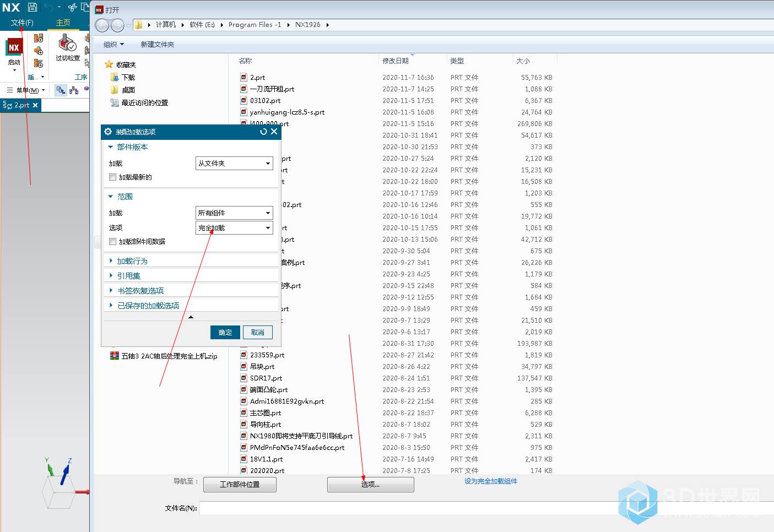Click the create operation icon below geometry
Viewport: 774px width, 532px height.
click(39, 64)
